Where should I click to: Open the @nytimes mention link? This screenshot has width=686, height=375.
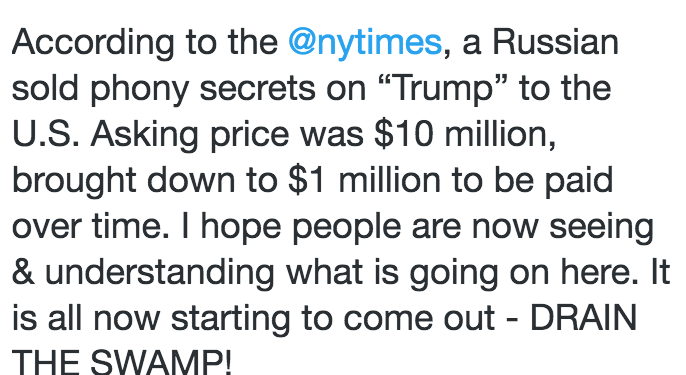(x=365, y=43)
